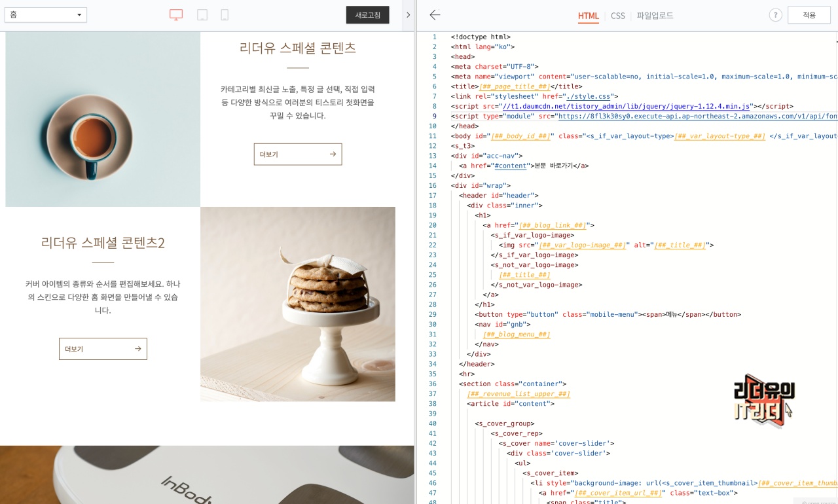Click the mobile-menu button code line
Image resolution: width=838 pixels, height=504 pixels.
point(608,315)
